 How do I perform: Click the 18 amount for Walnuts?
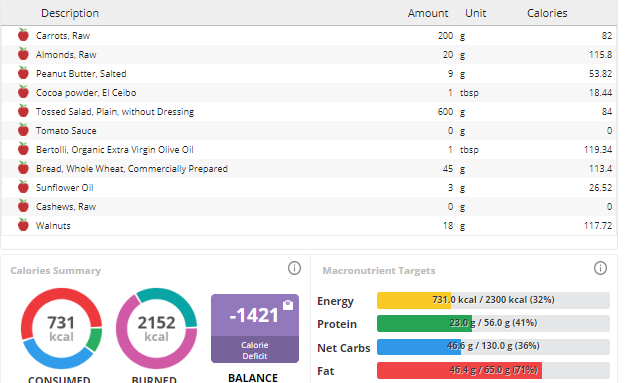(x=448, y=226)
